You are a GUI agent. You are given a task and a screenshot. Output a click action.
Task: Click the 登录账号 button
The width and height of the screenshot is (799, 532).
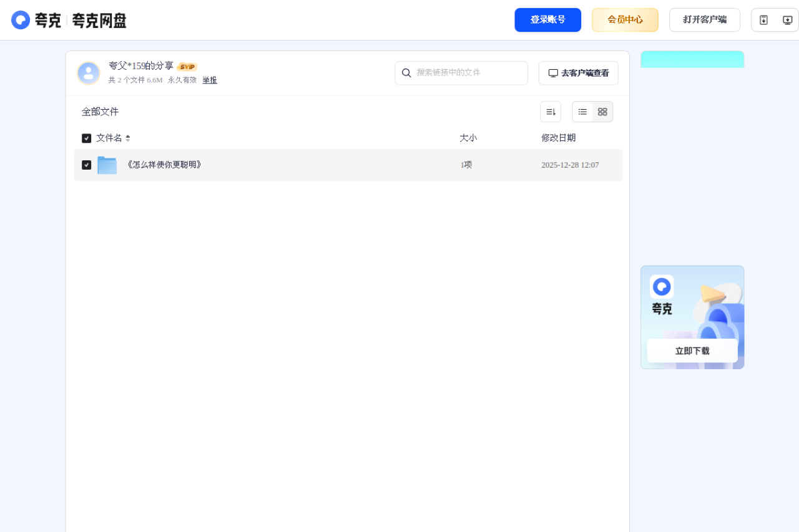pyautogui.click(x=547, y=19)
